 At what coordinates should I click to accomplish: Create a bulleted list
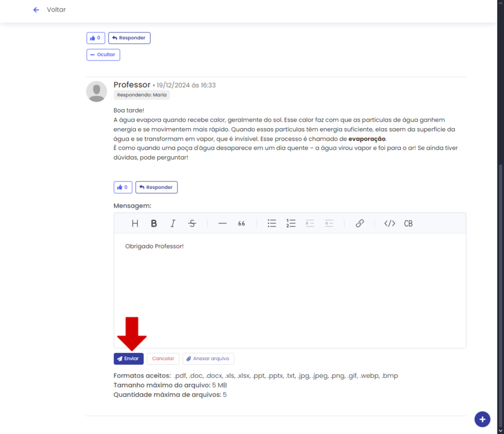(x=272, y=223)
